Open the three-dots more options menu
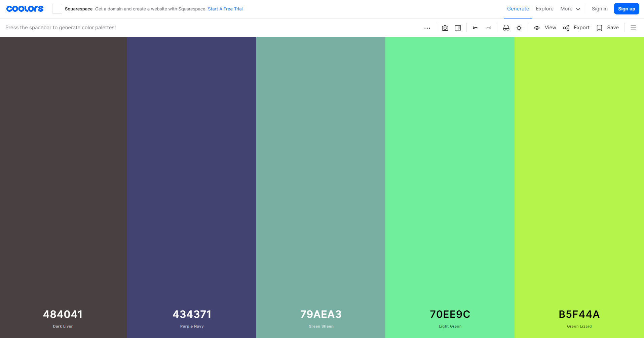The width and height of the screenshot is (644, 338). 427,28
